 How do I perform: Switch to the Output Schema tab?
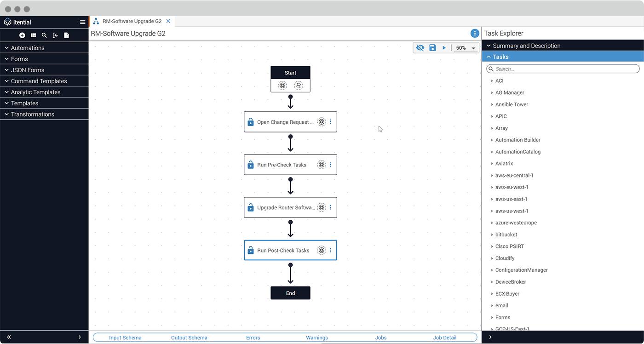tap(189, 338)
